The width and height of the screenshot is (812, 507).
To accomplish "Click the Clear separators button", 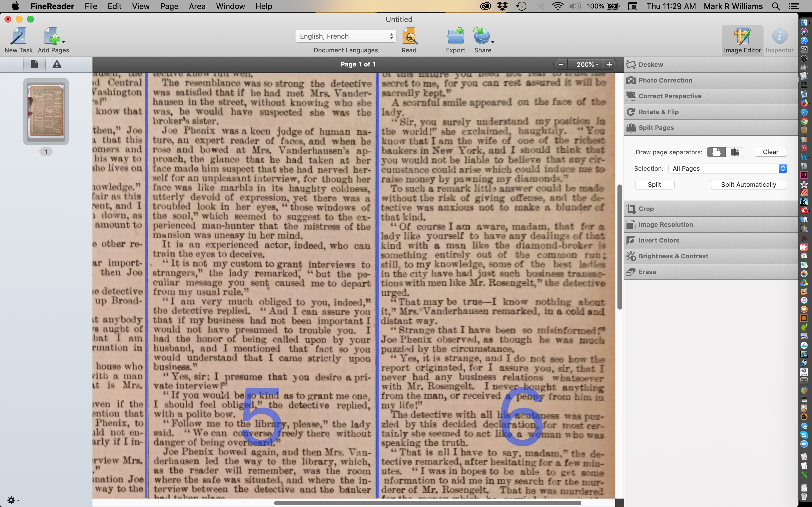I will [770, 152].
